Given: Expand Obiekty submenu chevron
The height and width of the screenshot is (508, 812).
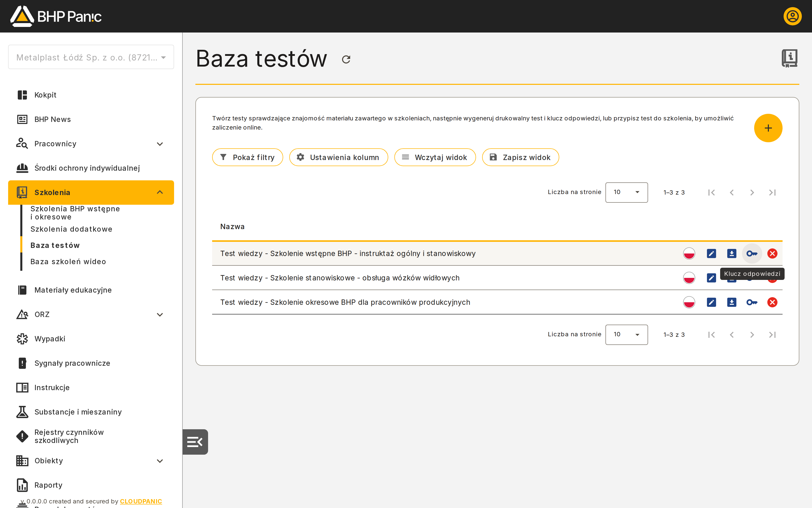Looking at the screenshot, I should 160,461.
